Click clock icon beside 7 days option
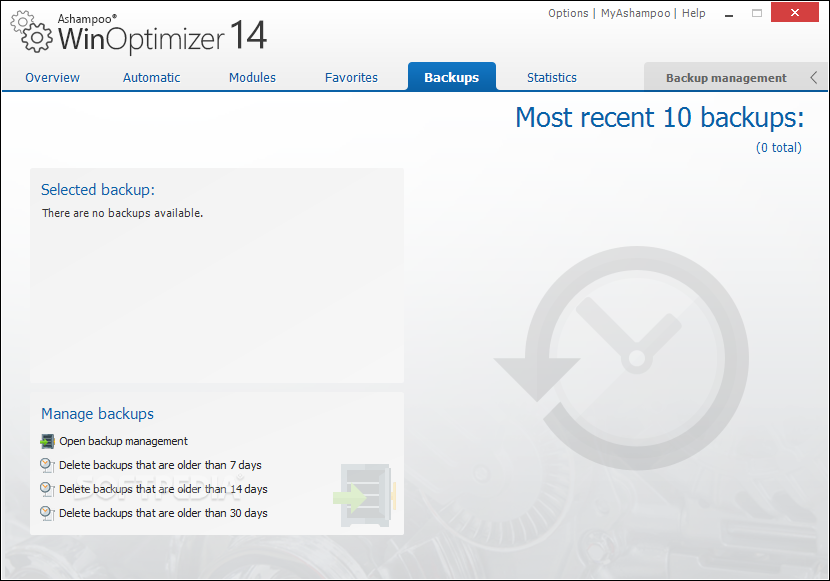This screenshot has width=830, height=581. [x=47, y=465]
